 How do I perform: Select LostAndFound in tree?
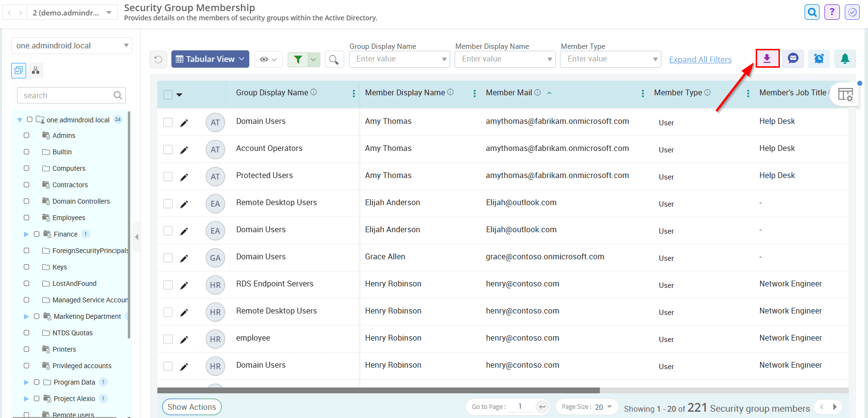[75, 284]
